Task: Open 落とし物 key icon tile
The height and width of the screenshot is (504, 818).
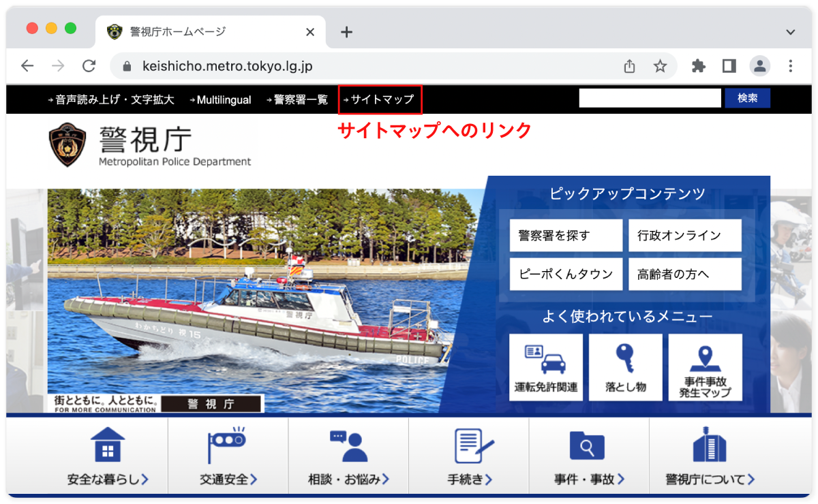Action: (626, 367)
